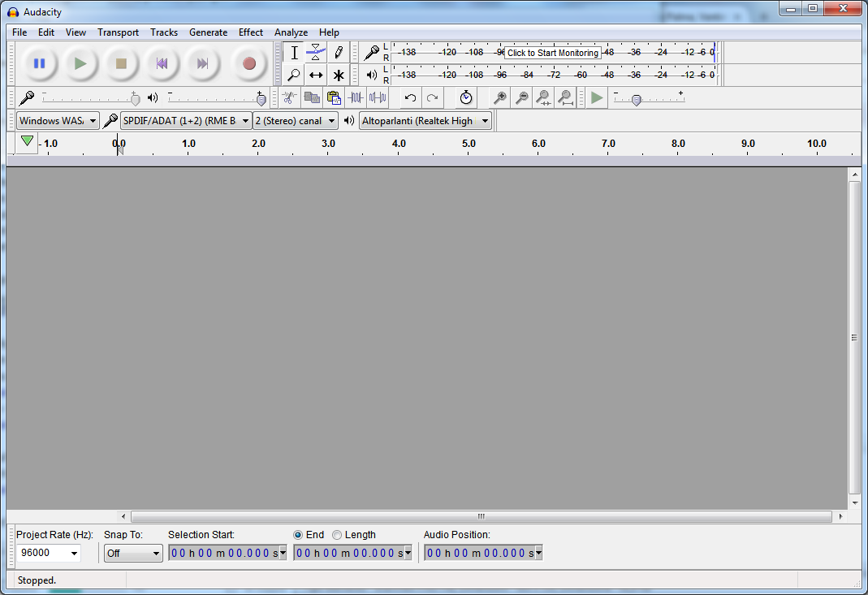Click the Silence Audio icon

pos(378,98)
